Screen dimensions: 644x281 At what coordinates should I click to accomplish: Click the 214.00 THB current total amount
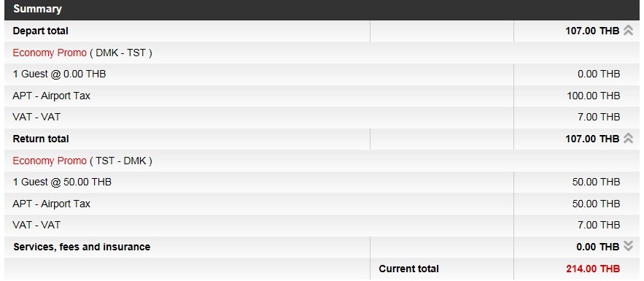(x=593, y=269)
